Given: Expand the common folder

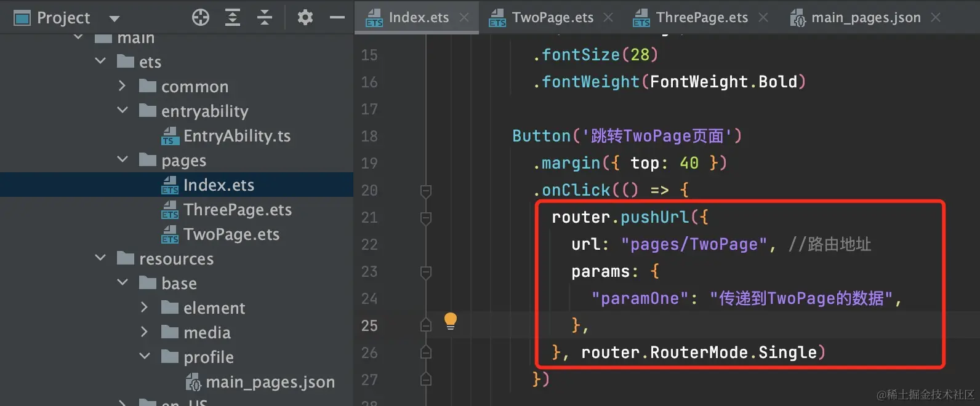Looking at the screenshot, I should 122,86.
